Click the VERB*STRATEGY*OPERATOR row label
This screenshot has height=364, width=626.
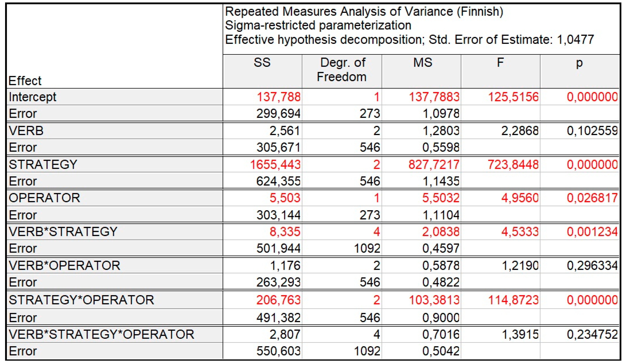[101, 334]
